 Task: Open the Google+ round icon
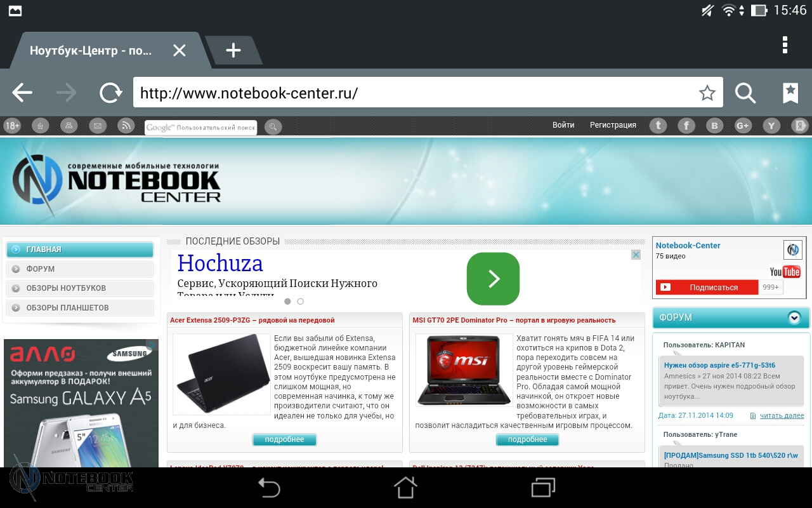[x=743, y=126]
